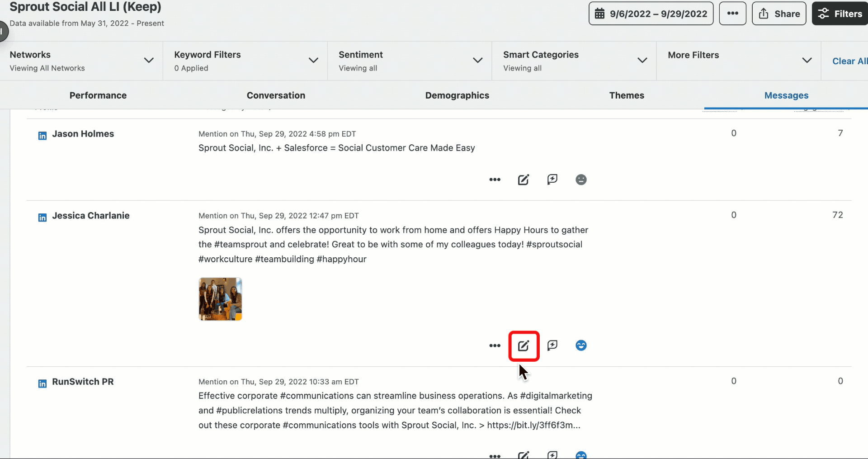Click the Jessica Charlanie profile name

pos(90,216)
